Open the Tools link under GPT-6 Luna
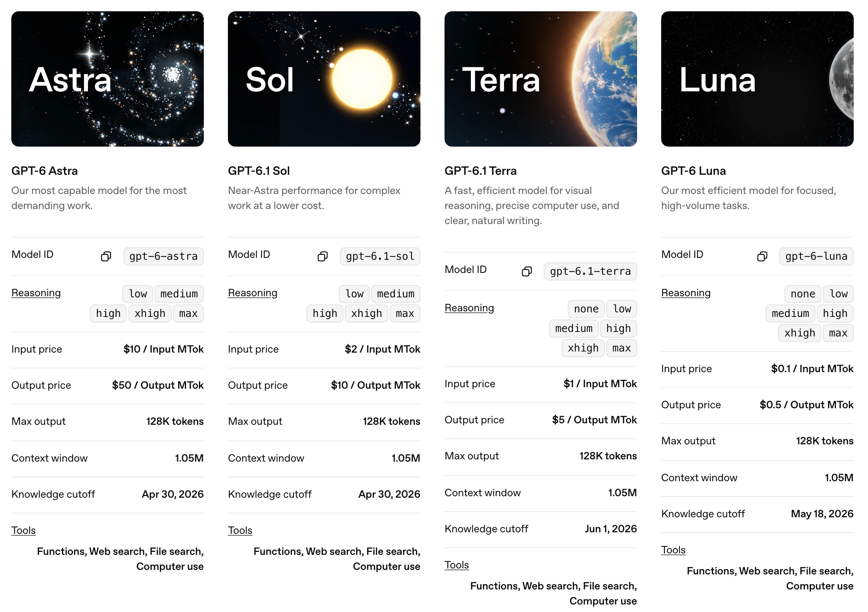 pyautogui.click(x=673, y=550)
